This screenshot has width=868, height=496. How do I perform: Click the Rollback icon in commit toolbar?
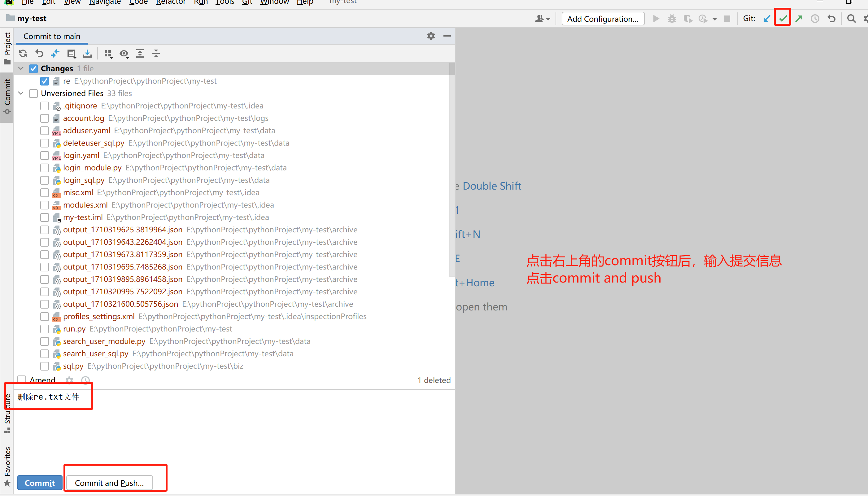(x=39, y=54)
